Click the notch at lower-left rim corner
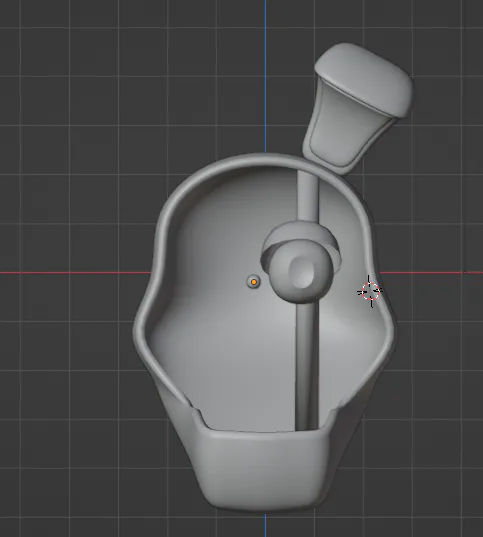This screenshot has height=537, width=483. tap(197, 413)
